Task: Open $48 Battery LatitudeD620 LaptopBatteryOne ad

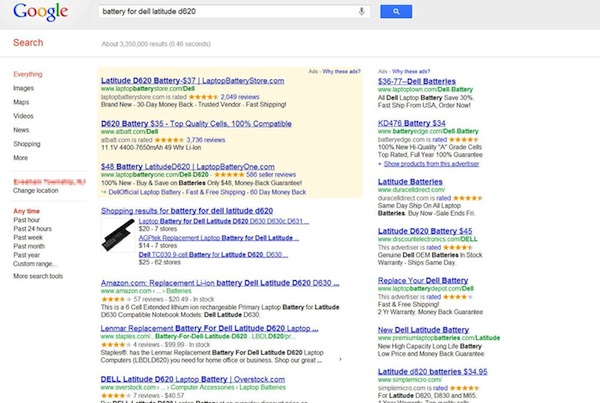Action: (x=188, y=167)
